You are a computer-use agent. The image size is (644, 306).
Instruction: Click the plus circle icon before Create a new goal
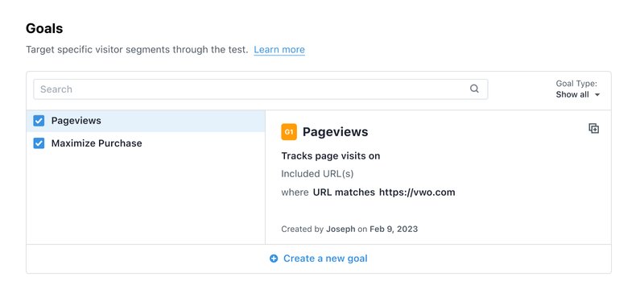[274, 258]
